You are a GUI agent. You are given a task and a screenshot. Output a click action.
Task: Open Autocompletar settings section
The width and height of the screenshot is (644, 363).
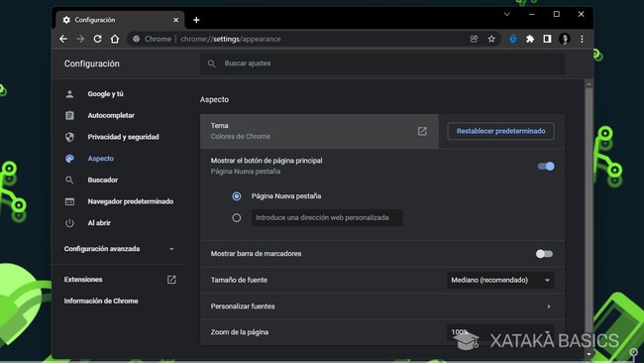click(x=111, y=115)
